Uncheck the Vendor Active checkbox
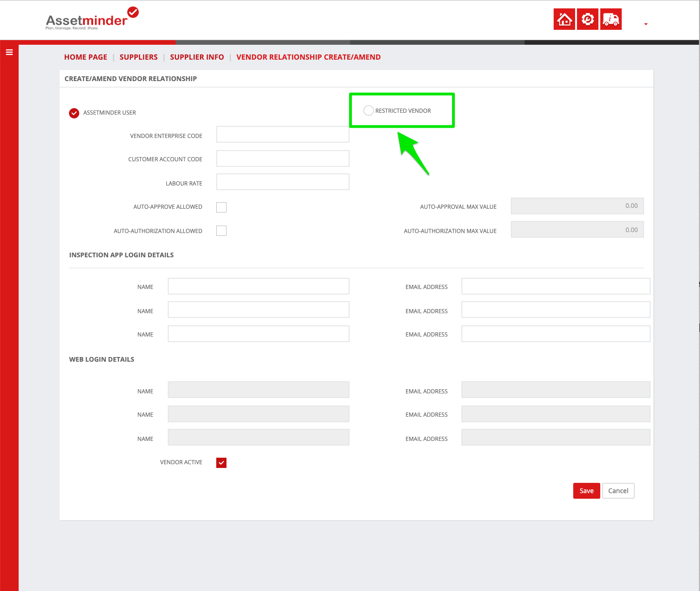This screenshot has height=591, width=700. (x=221, y=463)
